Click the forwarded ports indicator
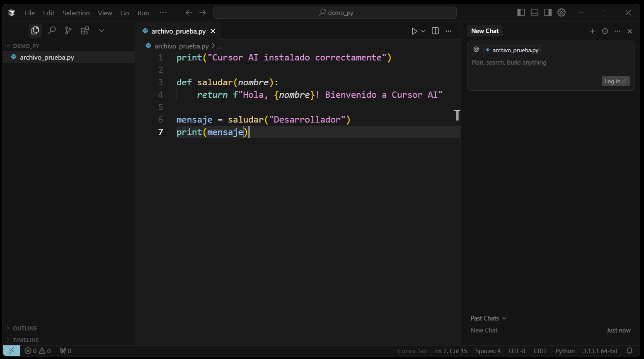The height and width of the screenshot is (359, 644). click(65, 351)
